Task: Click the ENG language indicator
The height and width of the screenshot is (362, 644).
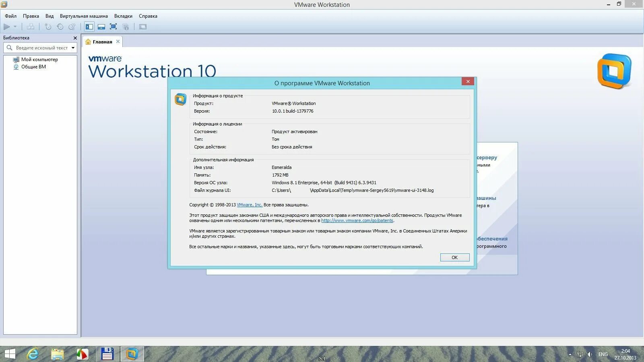Action: pyautogui.click(x=603, y=354)
